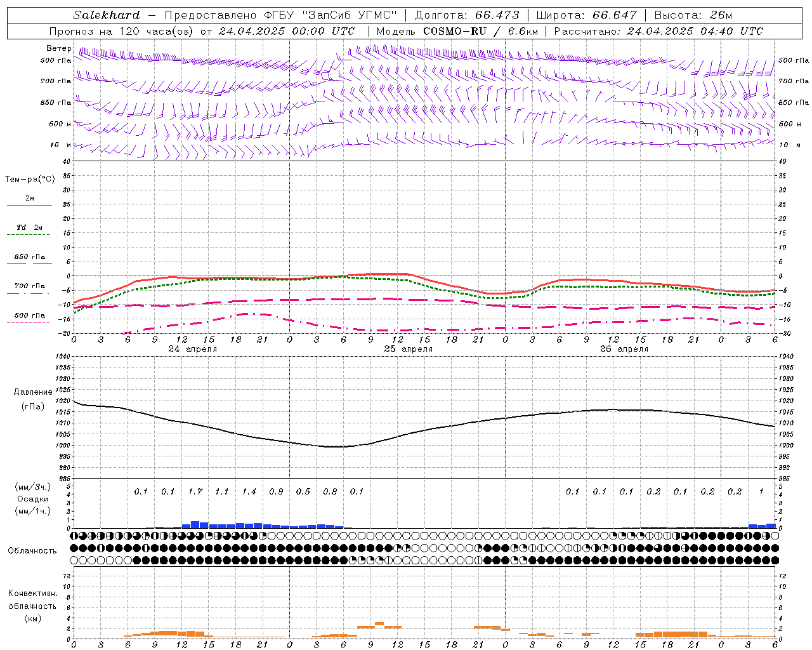This screenshot has width=812, height=650.
Task: Select the "Высота: 26м" elevation text
Action: 693,15
